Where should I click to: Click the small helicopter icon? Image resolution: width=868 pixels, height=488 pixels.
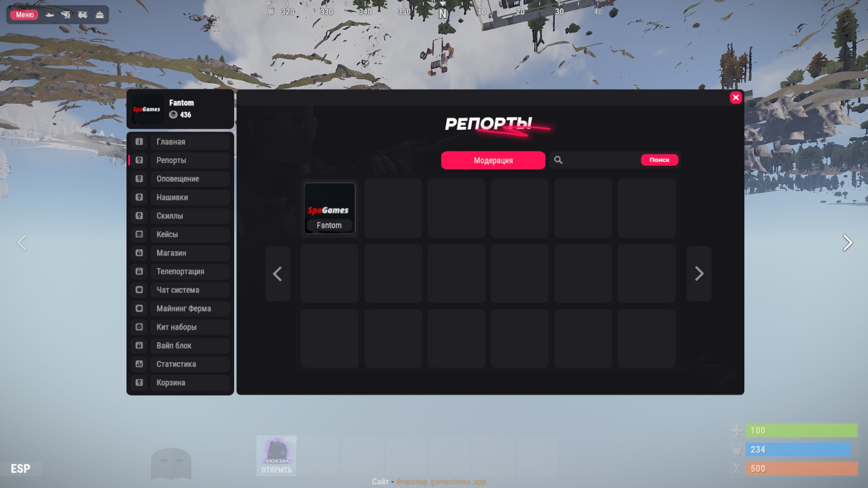click(66, 15)
